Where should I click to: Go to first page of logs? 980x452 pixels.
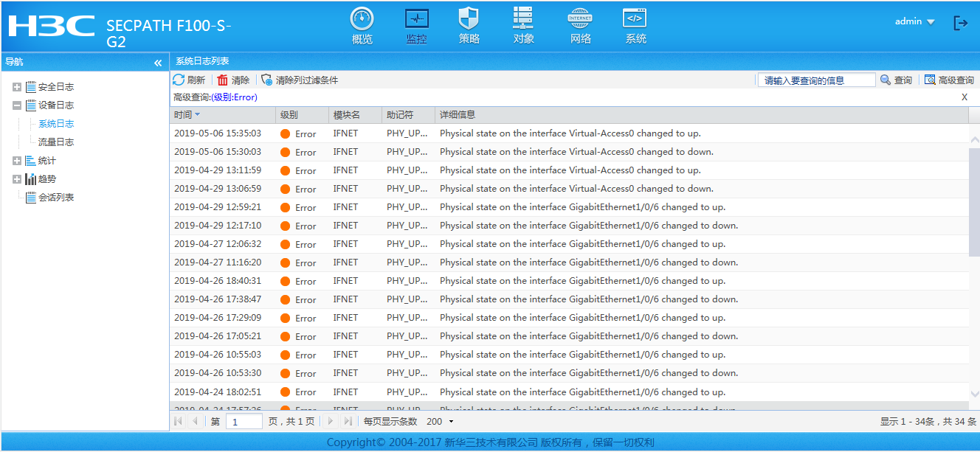(178, 421)
